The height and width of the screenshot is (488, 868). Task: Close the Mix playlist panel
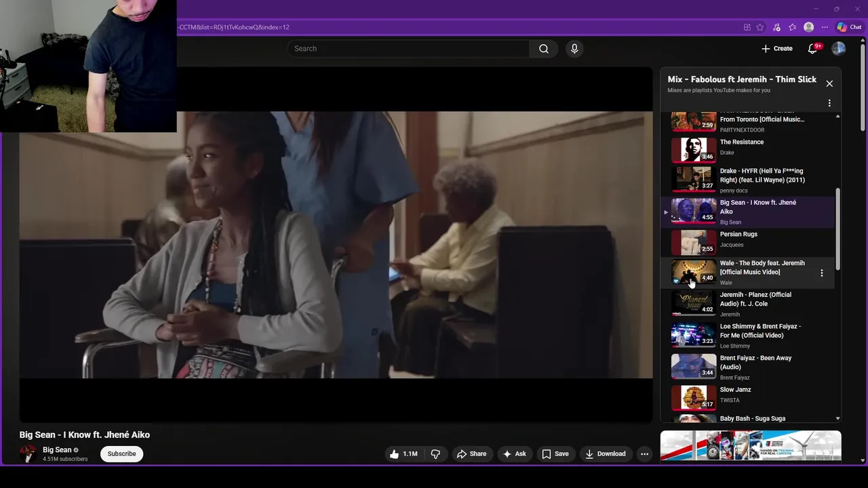829,83
